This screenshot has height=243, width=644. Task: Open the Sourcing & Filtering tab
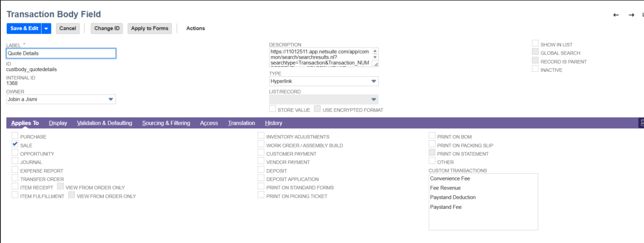[x=166, y=123]
